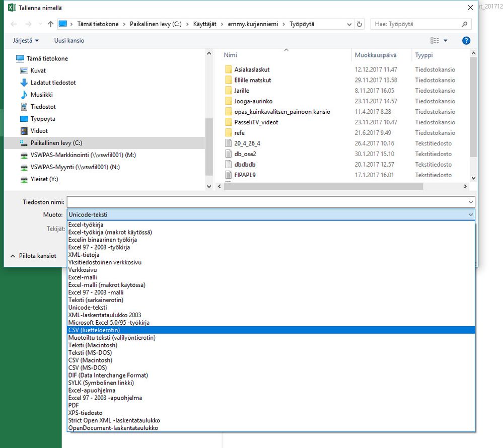This screenshot has height=448, width=503.
Task: Click the file list vertical scrollbar down arrow
Action: 473,178
